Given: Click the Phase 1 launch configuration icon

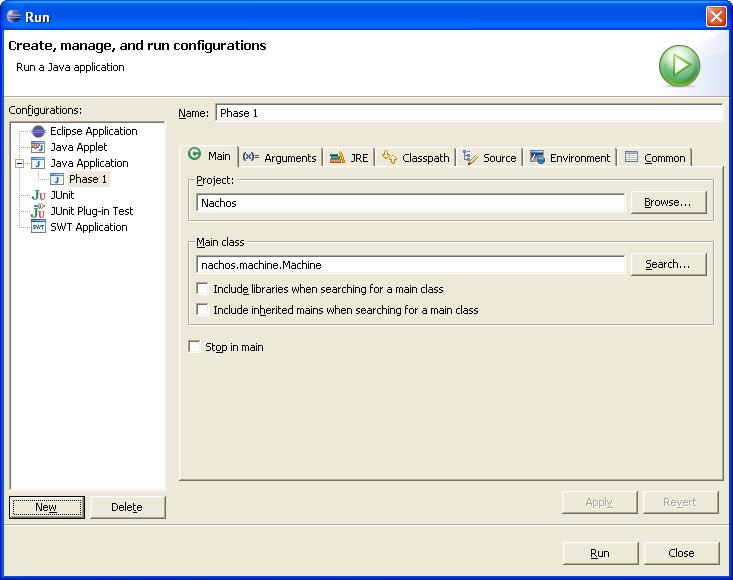Looking at the screenshot, I should click(x=57, y=179).
